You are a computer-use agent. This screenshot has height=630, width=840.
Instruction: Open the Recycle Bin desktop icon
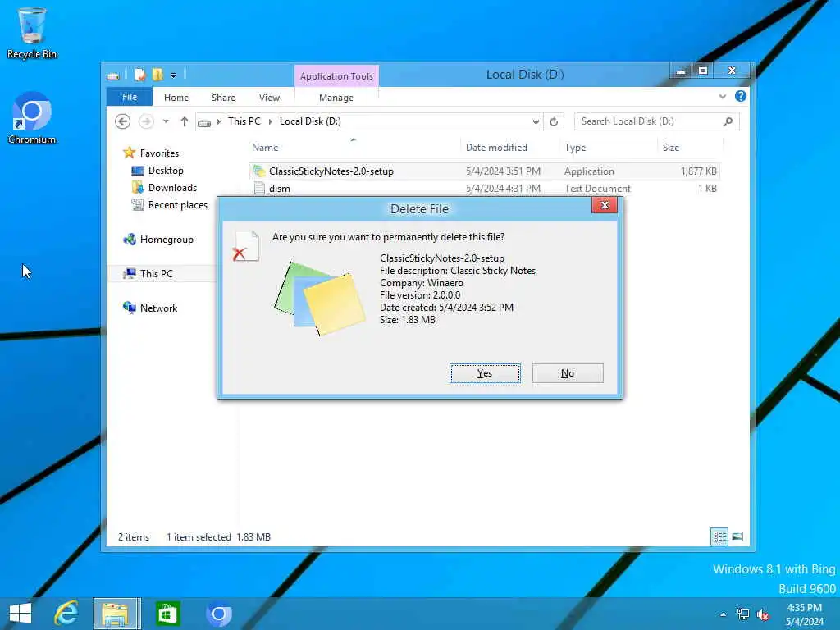(32, 33)
